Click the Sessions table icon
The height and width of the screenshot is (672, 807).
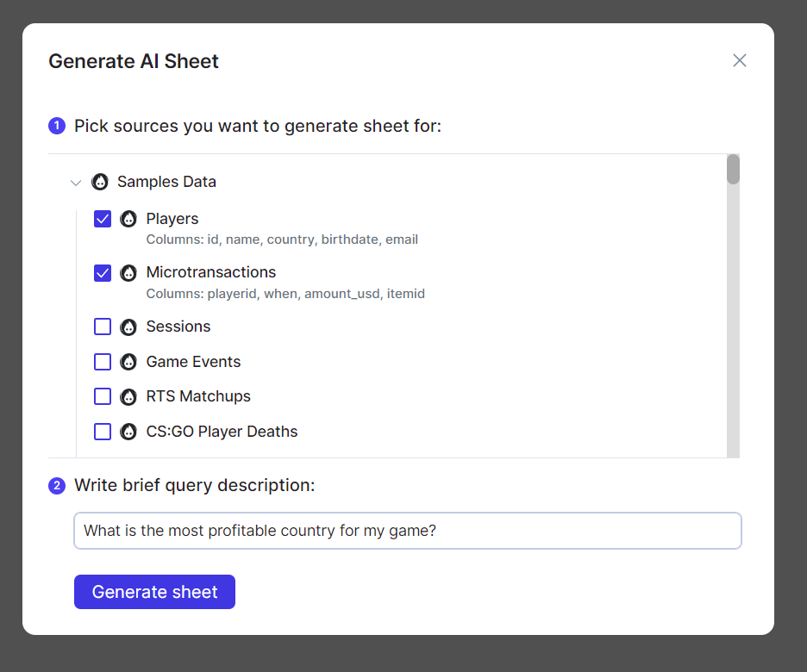point(128,327)
